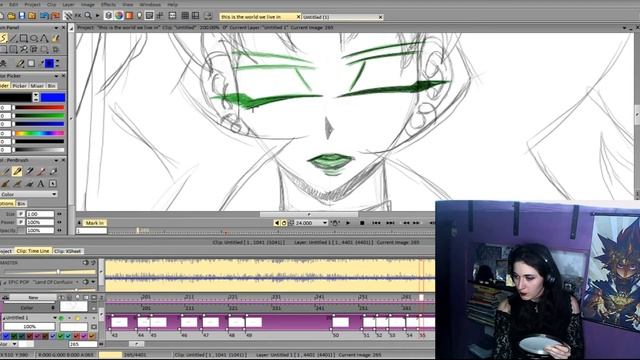Screen dimensions: 640x360
Task: Select the straight line shape tool
Action: 13,38
